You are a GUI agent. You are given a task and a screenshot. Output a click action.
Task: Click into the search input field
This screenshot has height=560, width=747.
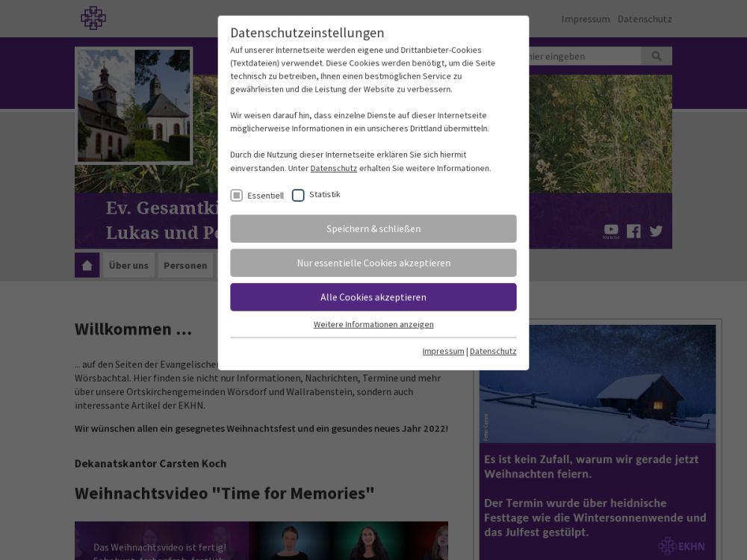(583, 56)
